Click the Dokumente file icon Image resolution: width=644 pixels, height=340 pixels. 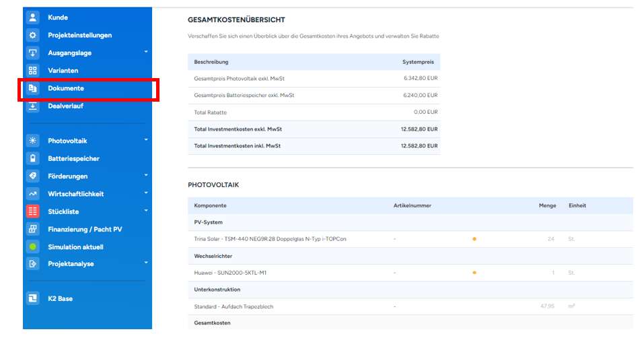(x=32, y=88)
